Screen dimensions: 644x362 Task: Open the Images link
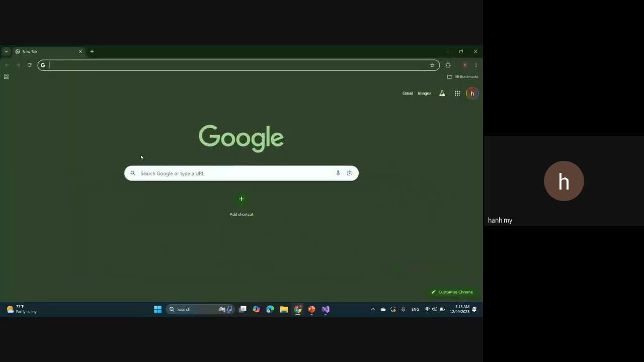(424, 93)
